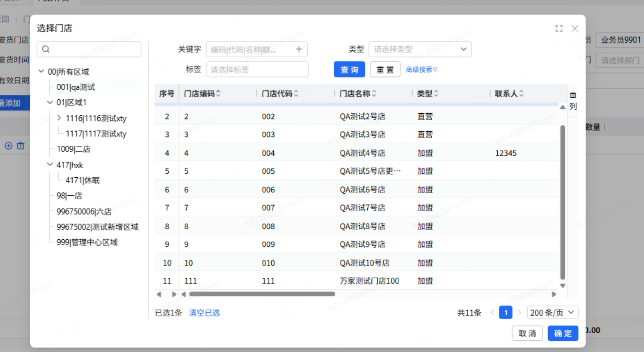This screenshot has width=644, height=352.
Task: Open the 类型 dropdown
Action: click(420, 49)
